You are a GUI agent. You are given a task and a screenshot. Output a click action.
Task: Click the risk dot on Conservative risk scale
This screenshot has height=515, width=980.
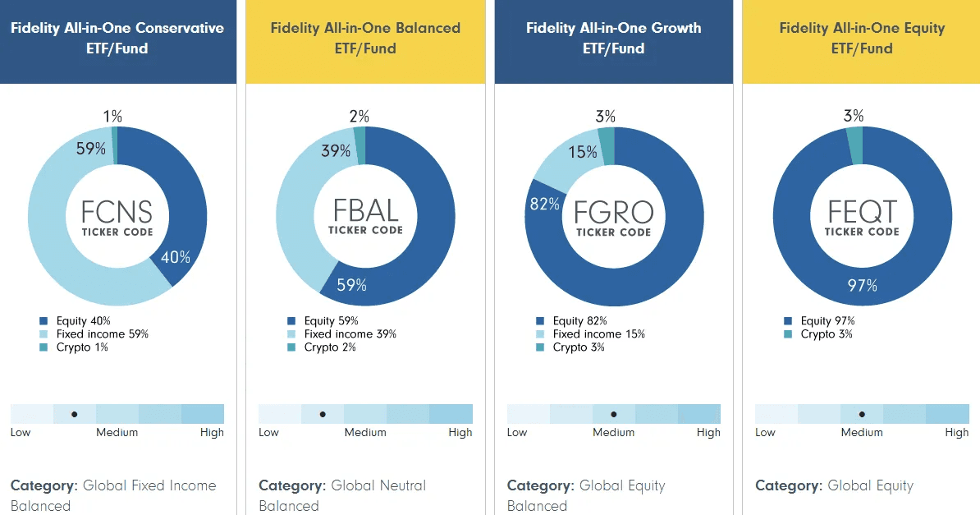click(x=75, y=414)
